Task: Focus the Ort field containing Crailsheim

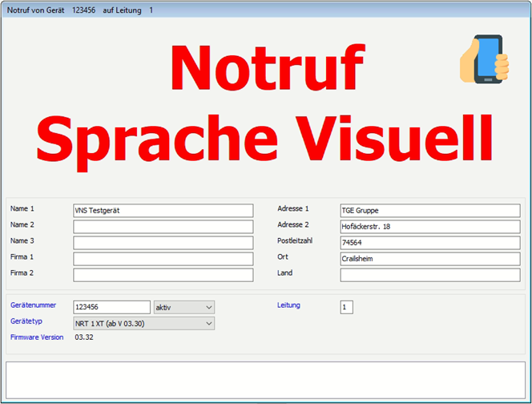Action: pyautogui.click(x=429, y=259)
